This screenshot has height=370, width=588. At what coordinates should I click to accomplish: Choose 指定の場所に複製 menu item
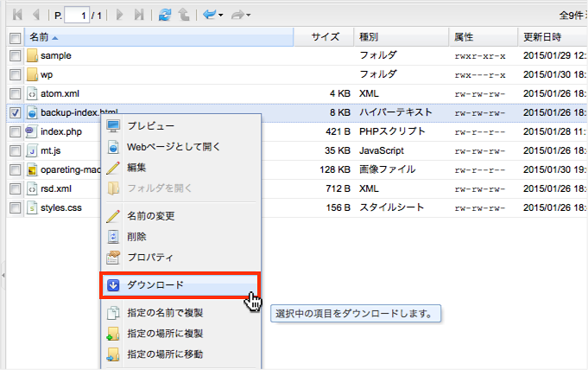click(180, 334)
